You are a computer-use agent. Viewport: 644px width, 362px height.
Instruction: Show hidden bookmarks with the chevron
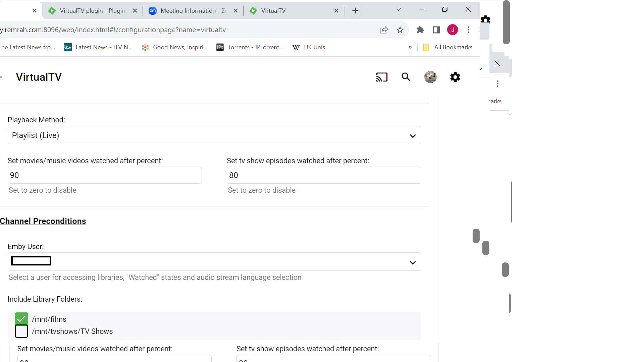(x=410, y=47)
